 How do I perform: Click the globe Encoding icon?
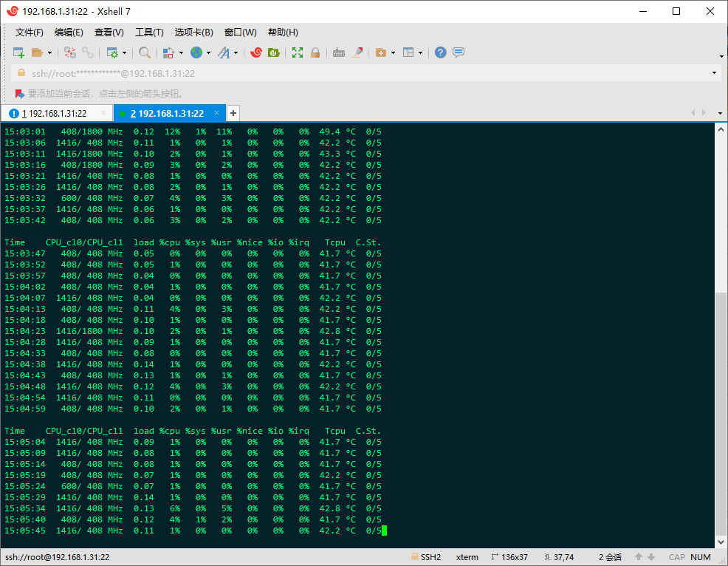[x=196, y=52]
